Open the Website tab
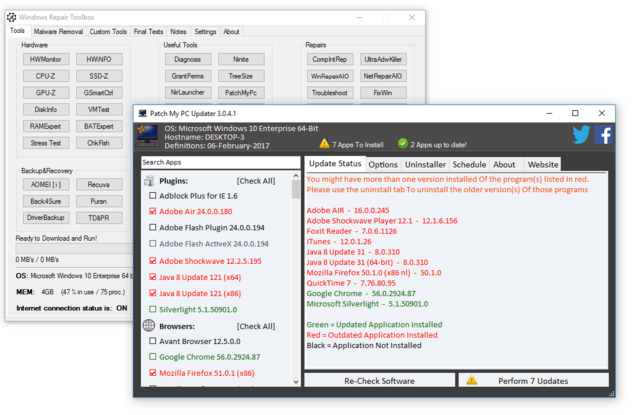Screen dimensions: 640x415 [543, 164]
